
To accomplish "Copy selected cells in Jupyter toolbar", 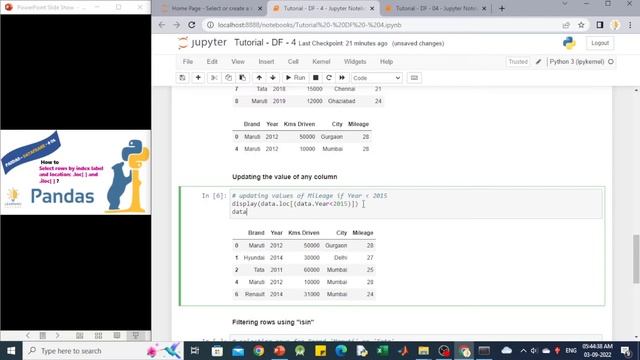I will pyautogui.click(x=228, y=78).
